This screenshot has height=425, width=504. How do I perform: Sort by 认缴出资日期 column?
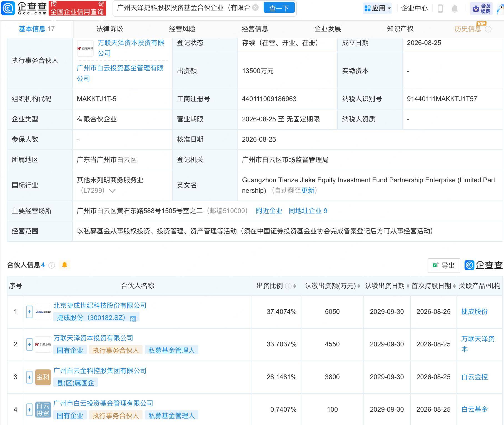click(x=408, y=286)
